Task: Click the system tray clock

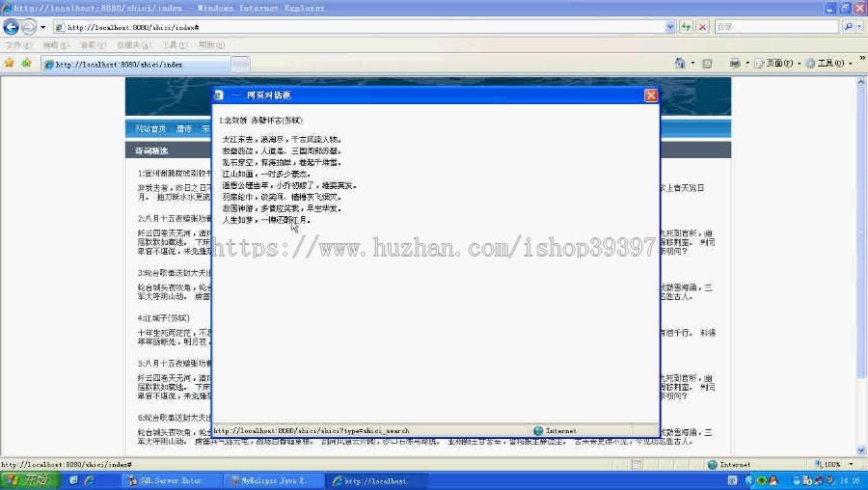Action: click(852, 480)
